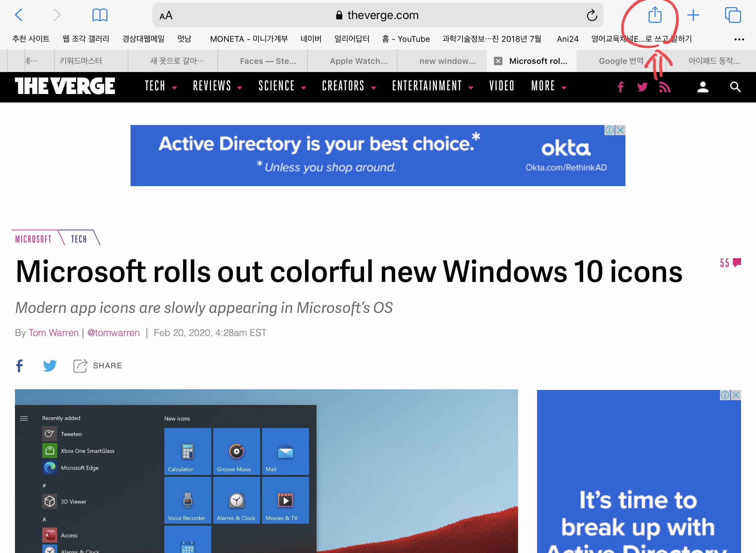Open author Tom Warren's page
Screen dimensions: 756x553
point(53,333)
